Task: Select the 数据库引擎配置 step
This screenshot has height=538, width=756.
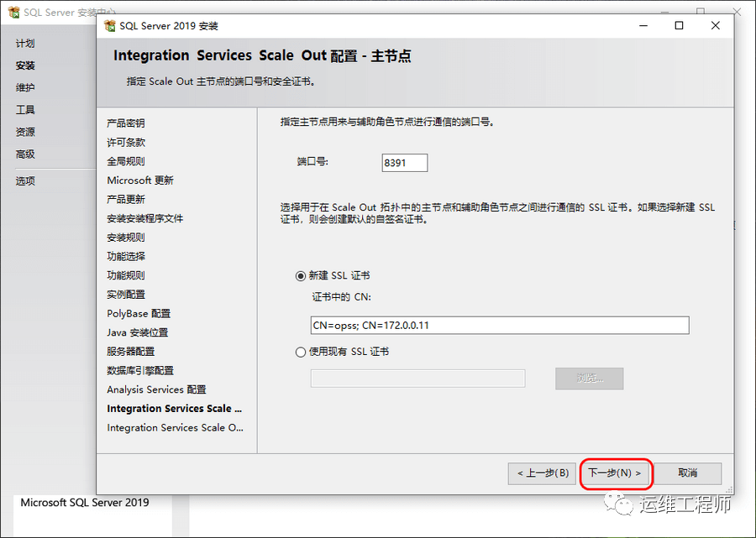Action: click(140, 371)
